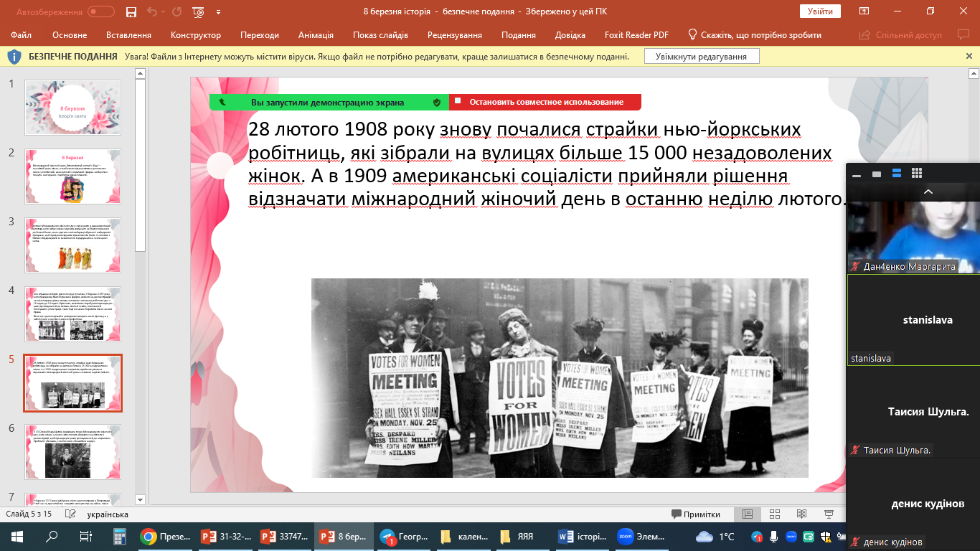Switch to the Анімація tab
980x551 pixels.
(316, 35)
